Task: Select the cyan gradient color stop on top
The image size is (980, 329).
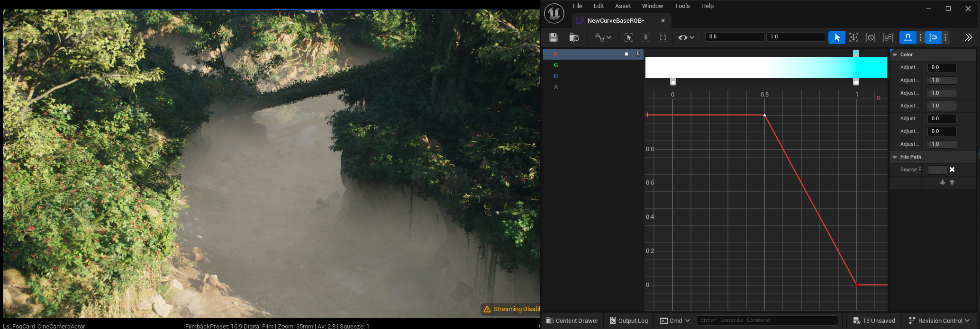Action: click(x=856, y=53)
